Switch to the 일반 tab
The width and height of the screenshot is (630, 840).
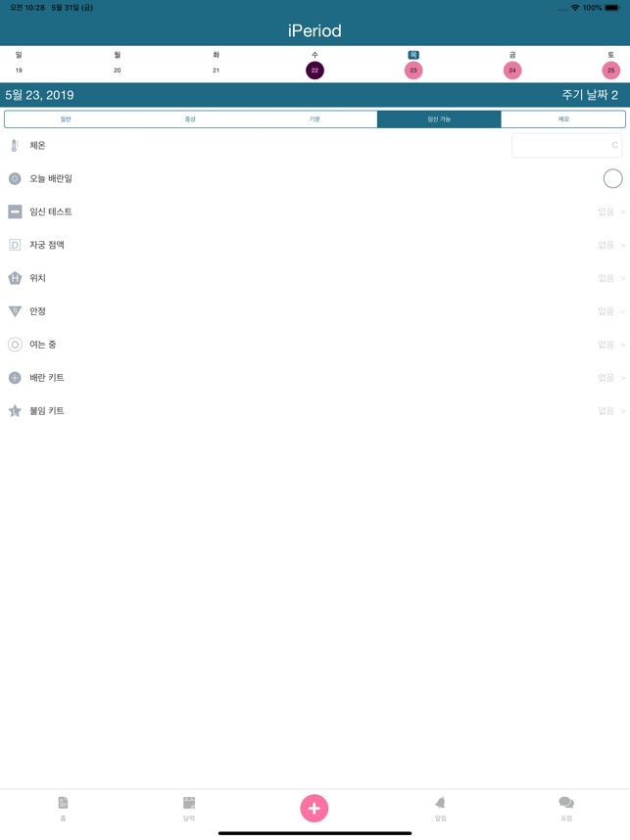click(x=67, y=119)
